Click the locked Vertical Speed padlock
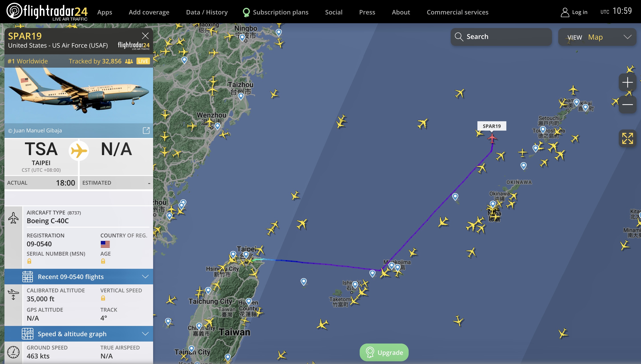The image size is (641, 364). pos(103,298)
